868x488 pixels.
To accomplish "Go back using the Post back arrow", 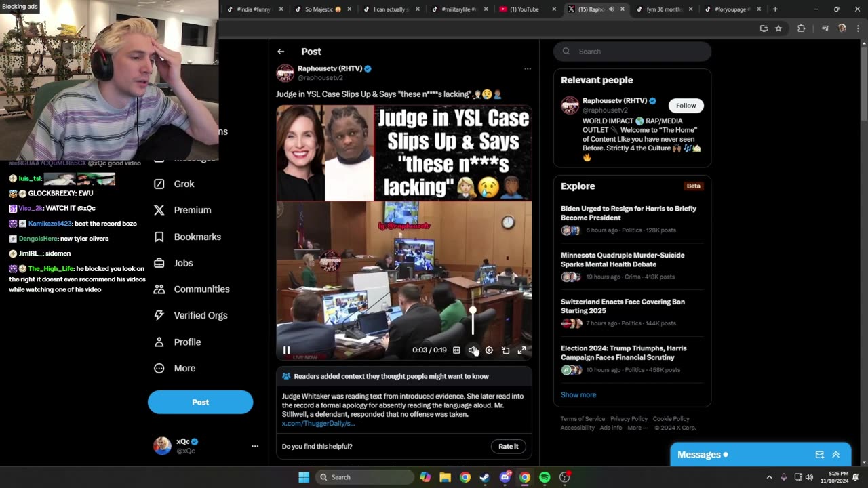I will 281,52.
